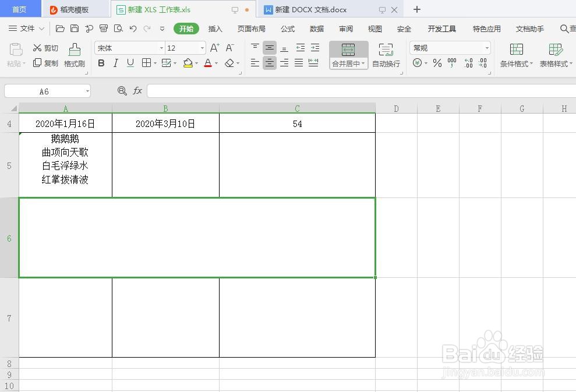Click the Print preview icon
The image size is (576, 392).
click(x=118, y=29)
